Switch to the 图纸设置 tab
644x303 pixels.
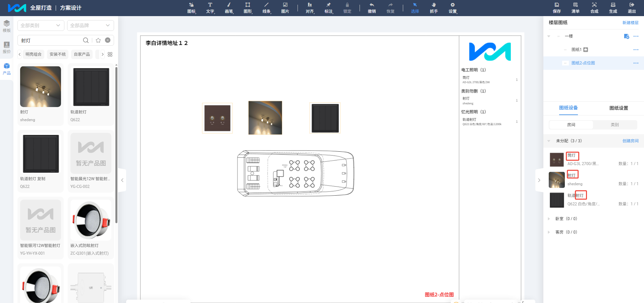point(619,108)
